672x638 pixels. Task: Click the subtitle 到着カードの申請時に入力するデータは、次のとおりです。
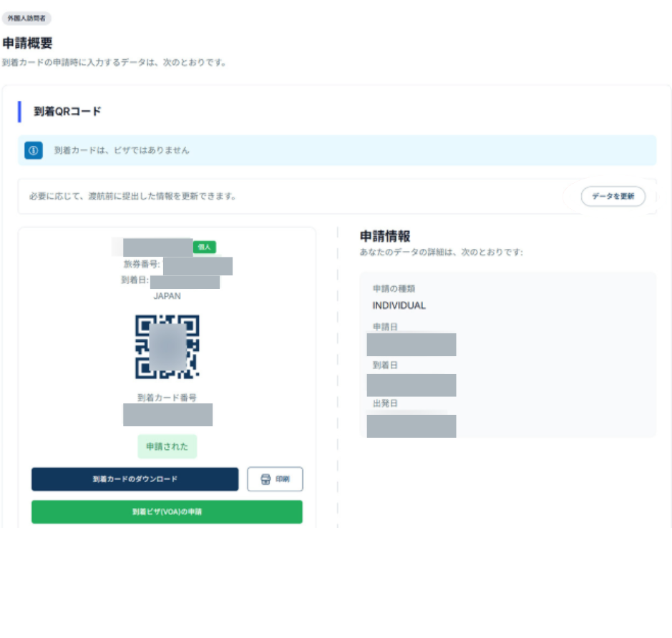click(114, 62)
